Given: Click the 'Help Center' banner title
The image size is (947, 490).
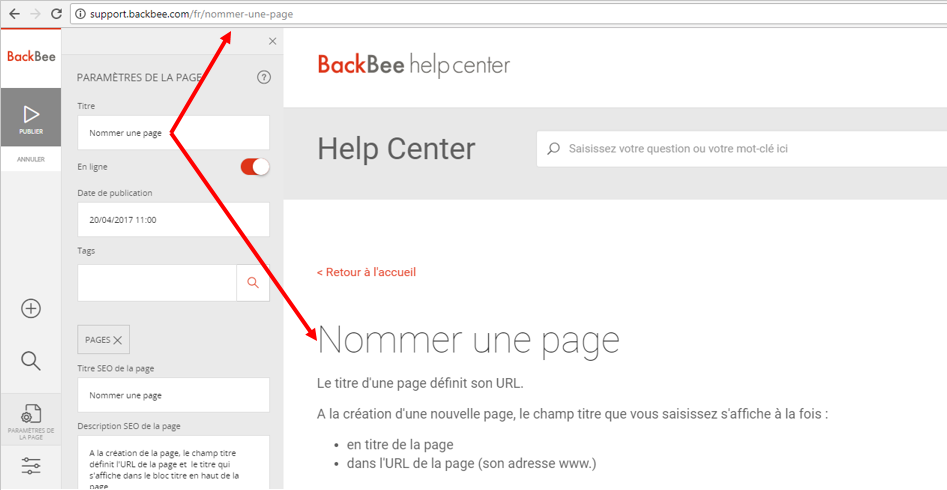Looking at the screenshot, I should (x=396, y=149).
